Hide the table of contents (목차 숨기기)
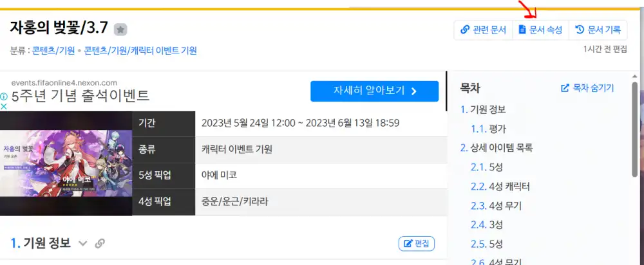 click(x=587, y=88)
